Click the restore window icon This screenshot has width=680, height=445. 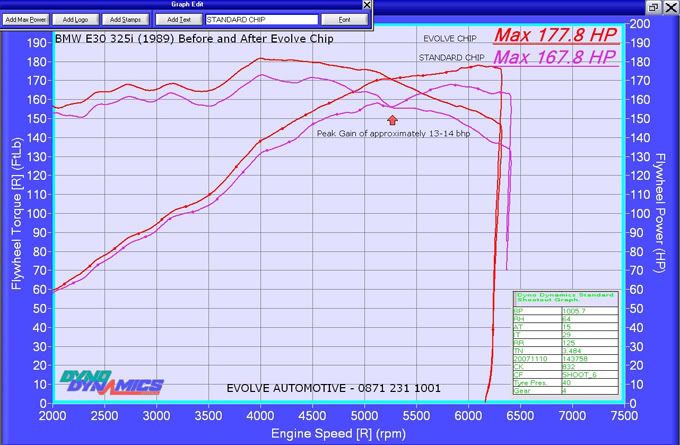coord(653,7)
